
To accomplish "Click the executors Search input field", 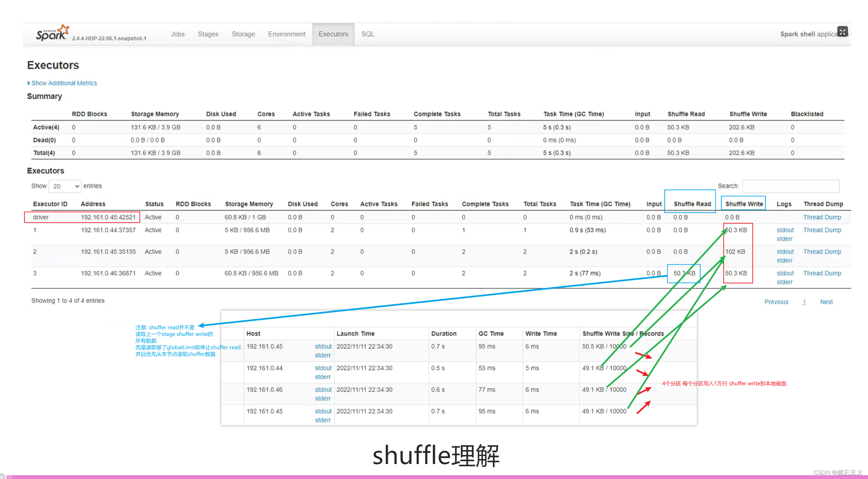I will 790,186.
